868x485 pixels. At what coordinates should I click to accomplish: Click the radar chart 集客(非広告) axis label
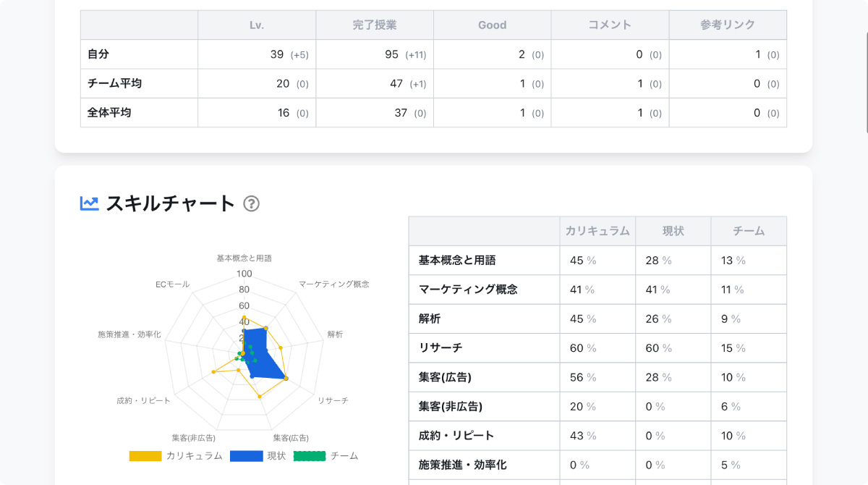tap(193, 438)
